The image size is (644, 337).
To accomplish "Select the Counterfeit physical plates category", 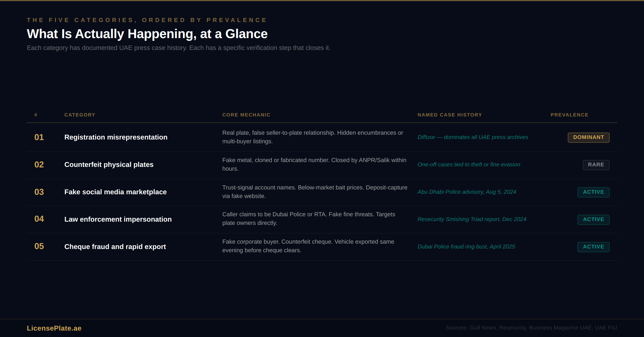I will (x=109, y=165).
